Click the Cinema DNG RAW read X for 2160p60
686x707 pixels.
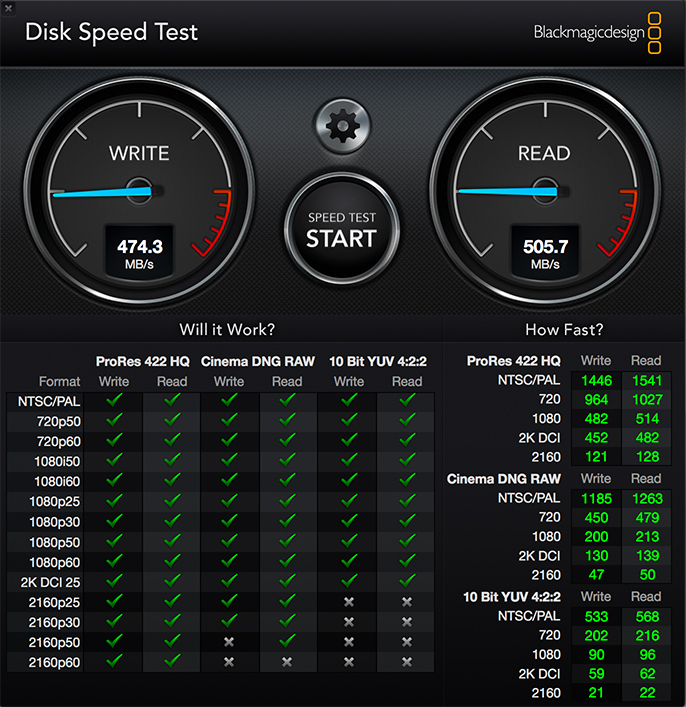(287, 662)
